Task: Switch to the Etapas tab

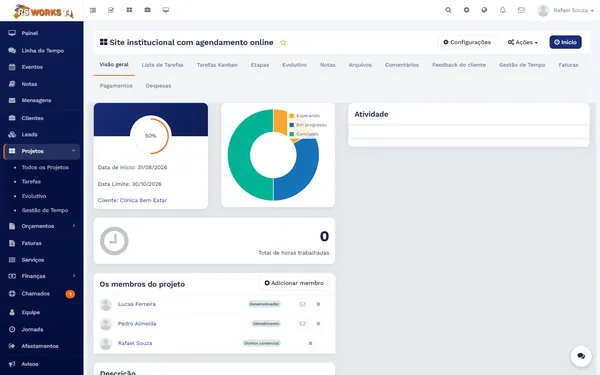Action: (x=260, y=65)
